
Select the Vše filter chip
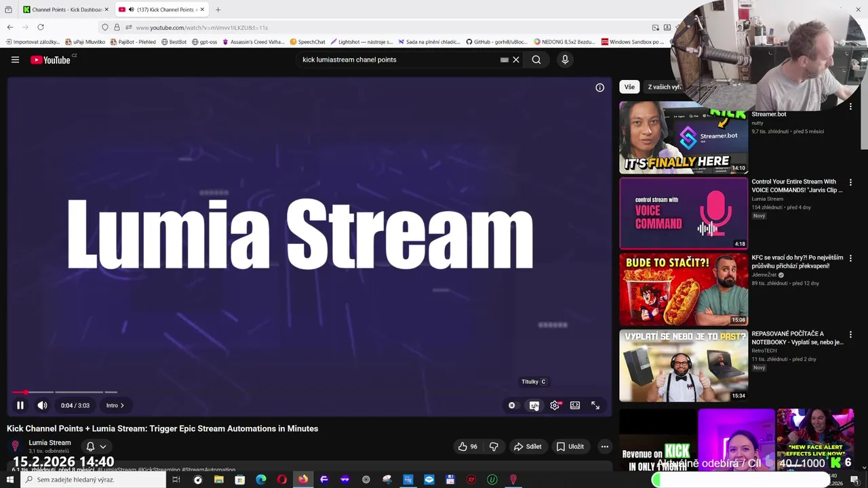coord(629,87)
